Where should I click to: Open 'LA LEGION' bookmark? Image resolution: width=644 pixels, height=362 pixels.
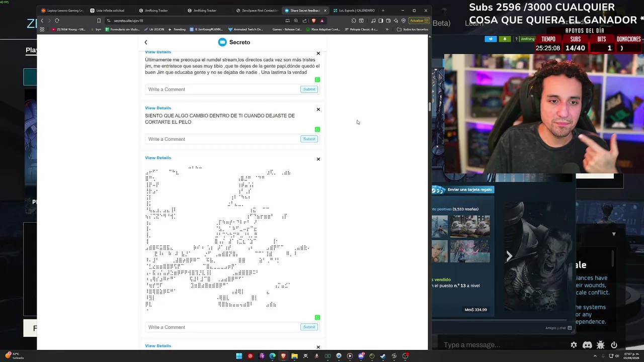pyautogui.click(x=154, y=29)
